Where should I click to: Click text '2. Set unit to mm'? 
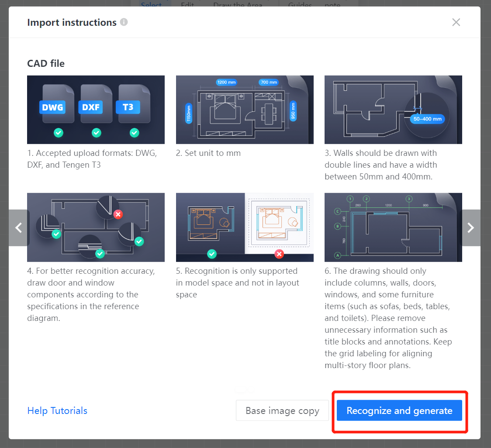point(208,153)
